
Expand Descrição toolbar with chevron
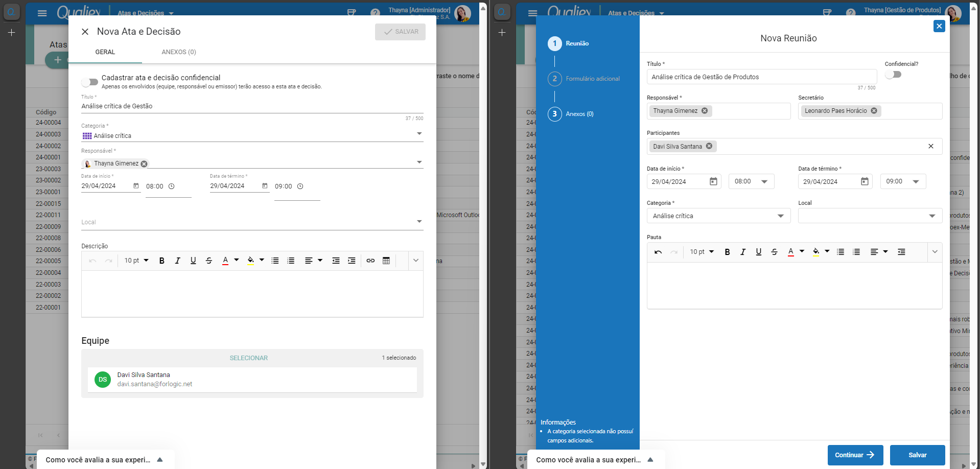pyautogui.click(x=416, y=261)
